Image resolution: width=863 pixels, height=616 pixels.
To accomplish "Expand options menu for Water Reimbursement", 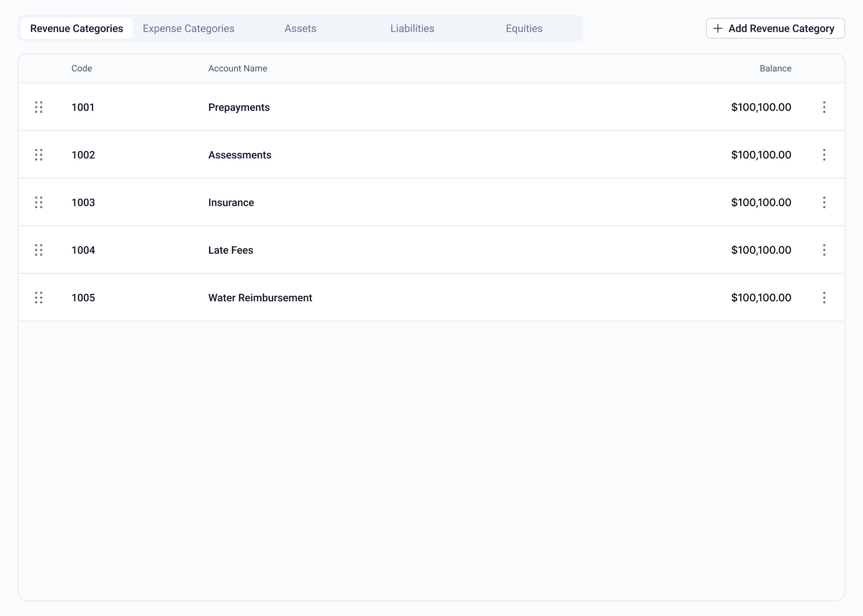I will 824,297.
